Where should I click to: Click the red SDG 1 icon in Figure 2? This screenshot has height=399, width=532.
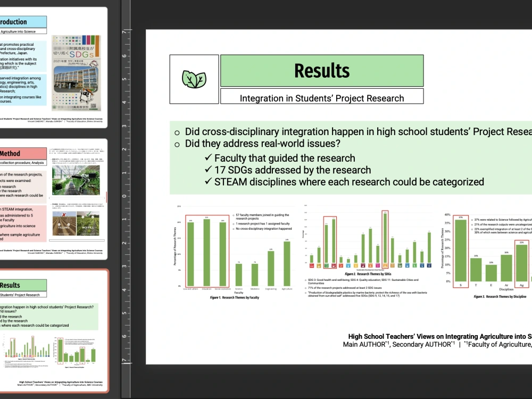coord(312,265)
